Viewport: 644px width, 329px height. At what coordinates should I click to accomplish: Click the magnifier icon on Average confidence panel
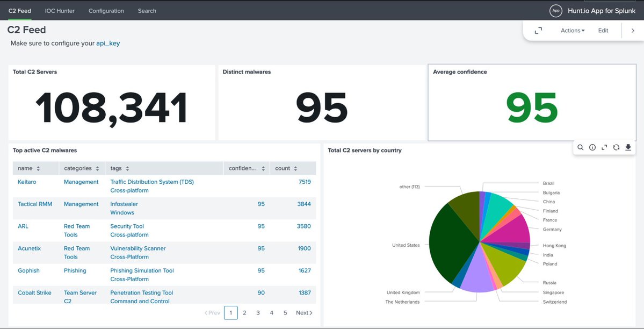point(580,147)
